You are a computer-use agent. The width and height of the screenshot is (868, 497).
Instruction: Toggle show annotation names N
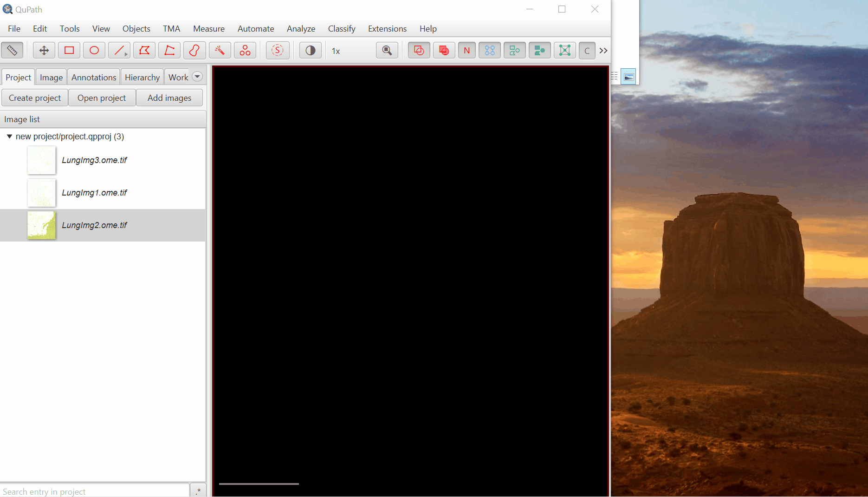click(x=466, y=51)
